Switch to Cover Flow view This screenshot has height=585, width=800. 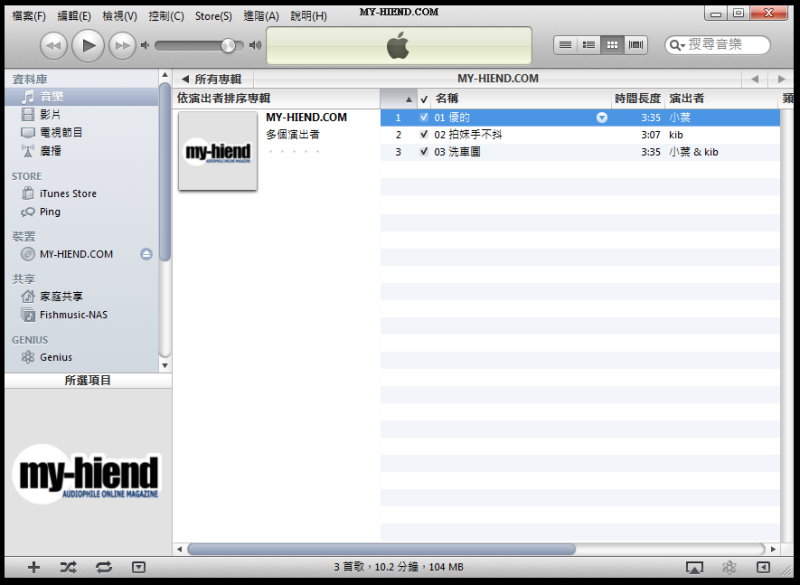click(636, 45)
